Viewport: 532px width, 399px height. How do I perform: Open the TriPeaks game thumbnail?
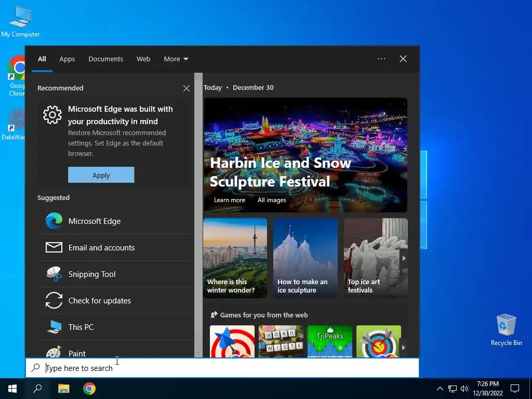point(330,341)
